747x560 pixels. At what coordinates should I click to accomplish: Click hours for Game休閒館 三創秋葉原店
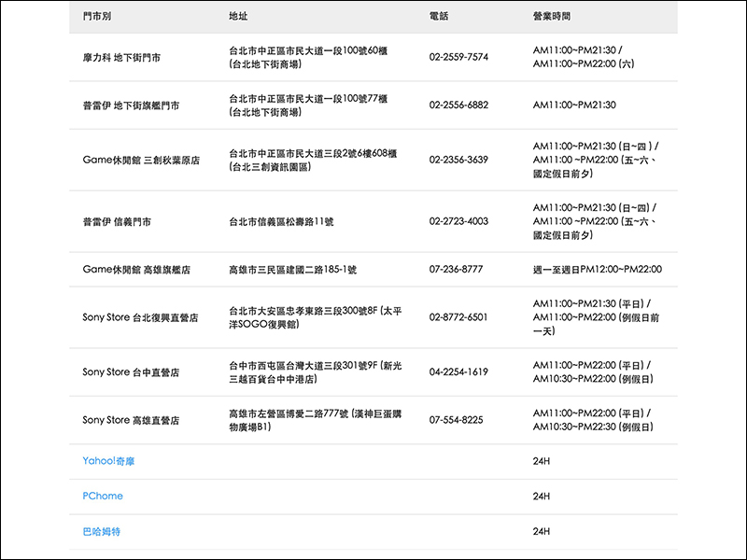click(596, 160)
